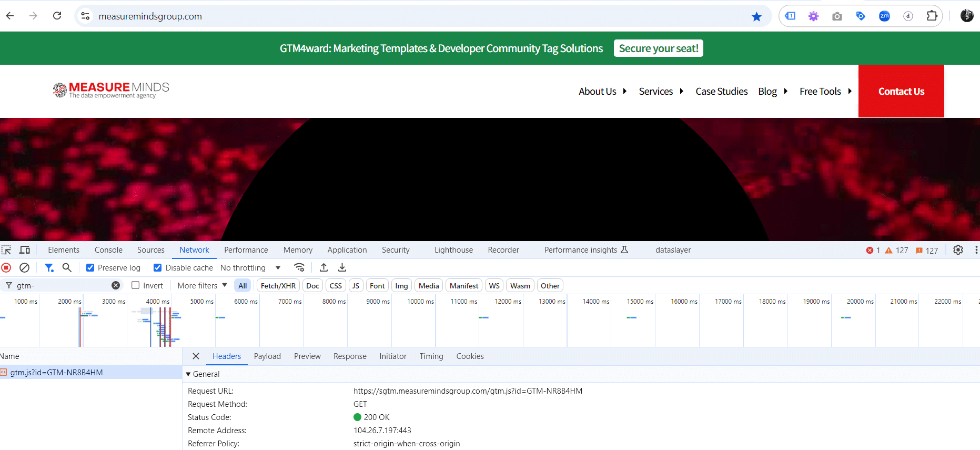Screen dimensions: 980x450
Task: Click the Secure your seat! button
Action: tap(659, 48)
